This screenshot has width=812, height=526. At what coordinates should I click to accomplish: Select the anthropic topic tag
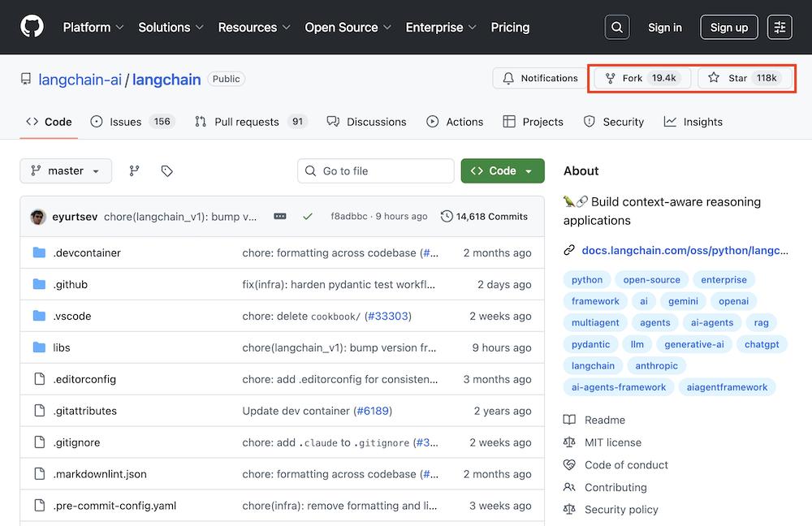(x=656, y=365)
